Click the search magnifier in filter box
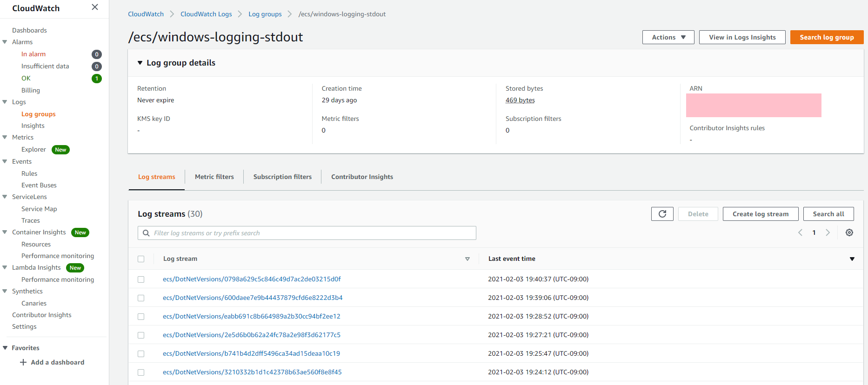868x385 pixels. point(146,233)
